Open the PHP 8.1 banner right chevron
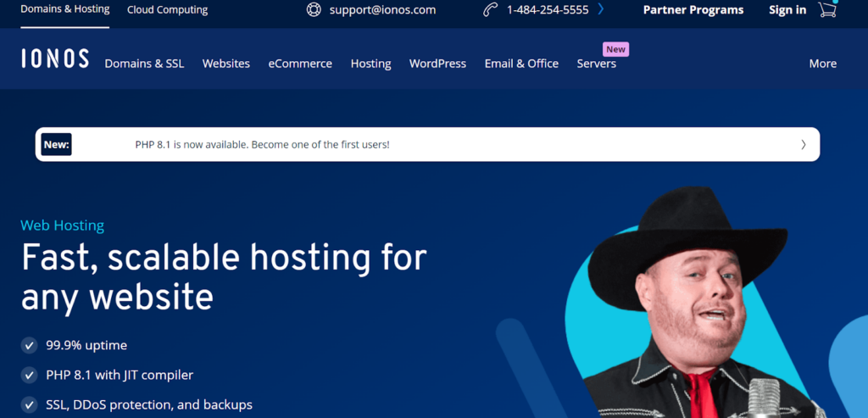Screen dimensions: 868x418 (804, 144)
